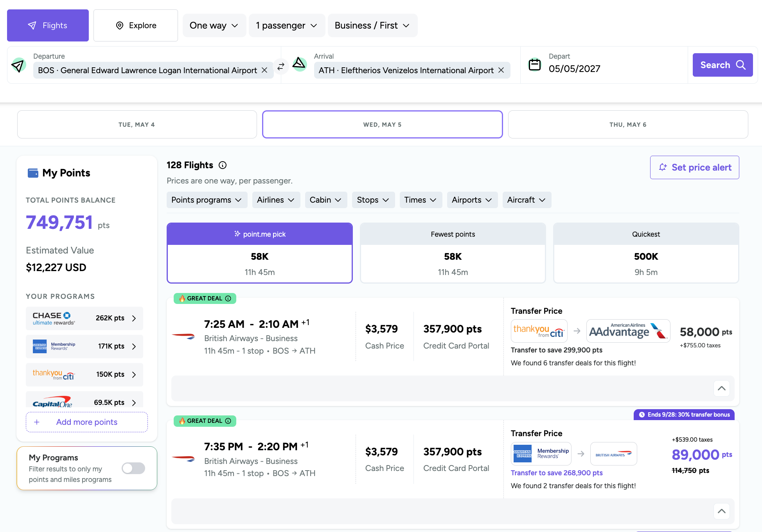Click the departure paper plane icon
Image resolution: width=762 pixels, height=532 pixels.
[x=18, y=65]
